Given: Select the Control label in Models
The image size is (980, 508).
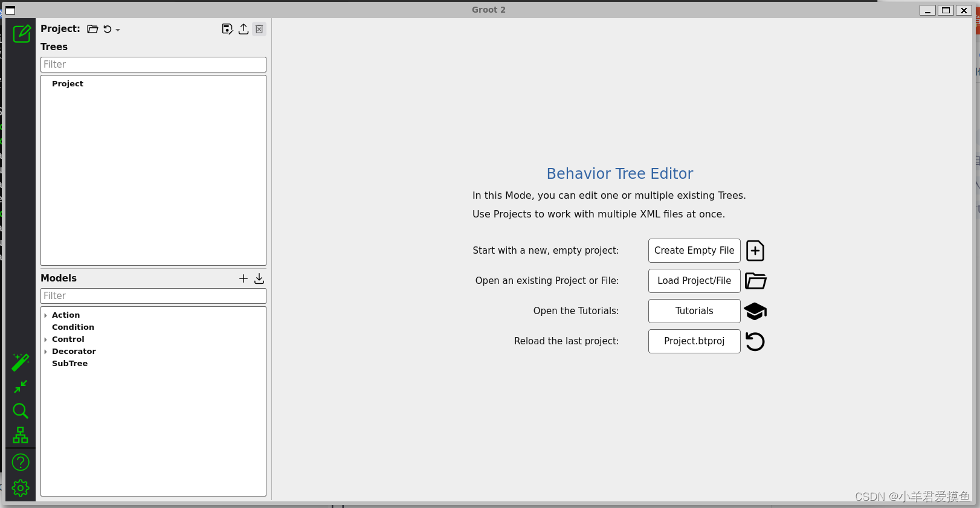Looking at the screenshot, I should (68, 339).
